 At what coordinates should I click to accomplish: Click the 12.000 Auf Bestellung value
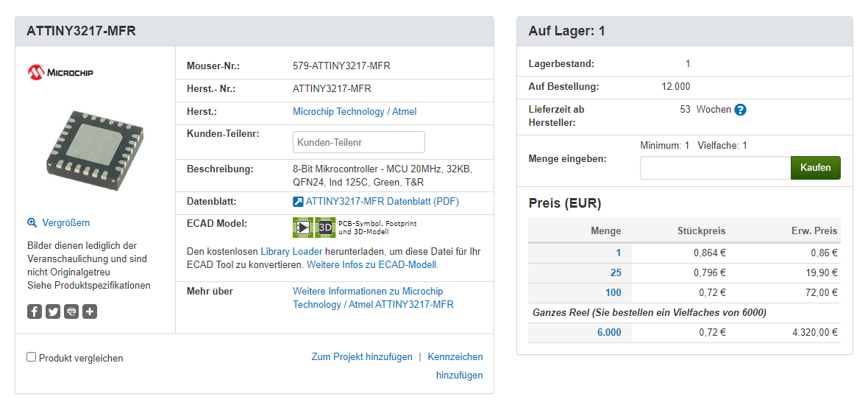676,87
